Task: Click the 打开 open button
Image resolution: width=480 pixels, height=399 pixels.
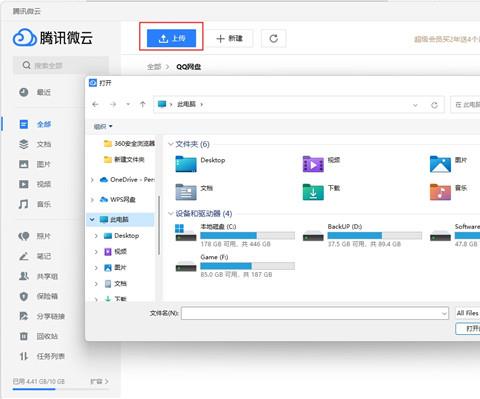Action: (468, 329)
